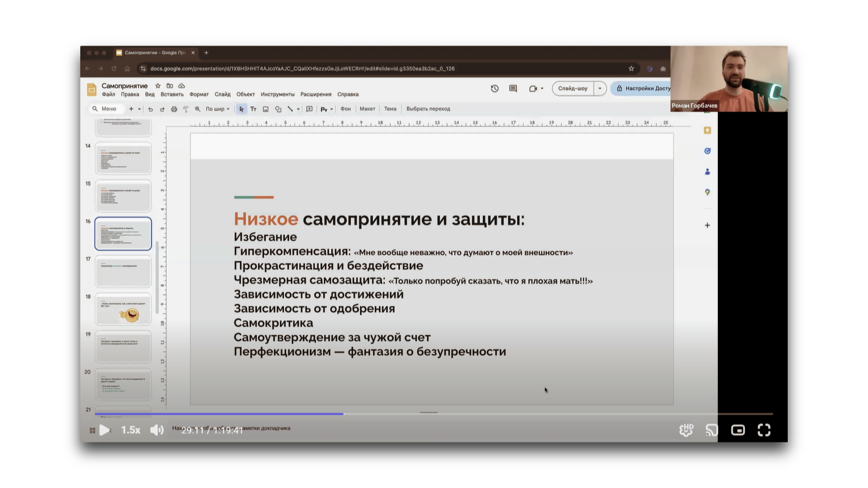
Task: Open the comments panel icon
Action: click(513, 88)
